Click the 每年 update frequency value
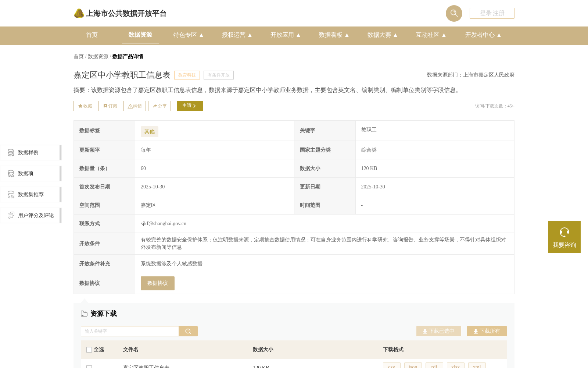 point(146,150)
